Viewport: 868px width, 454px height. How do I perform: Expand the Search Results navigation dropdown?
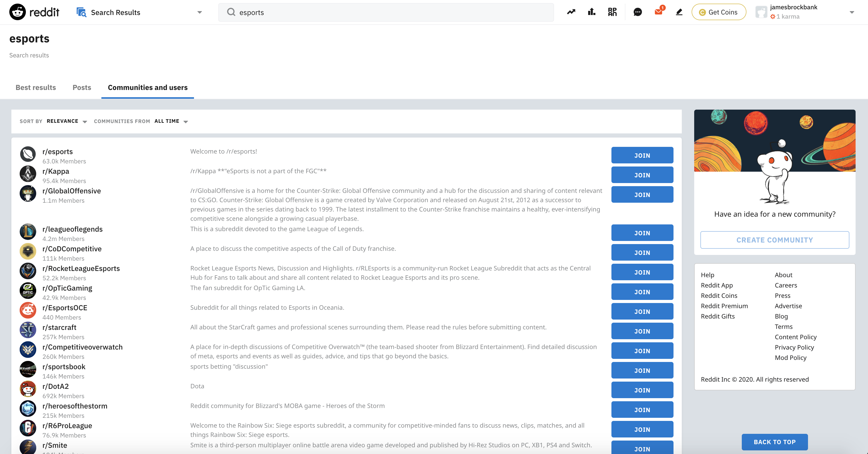tap(199, 12)
